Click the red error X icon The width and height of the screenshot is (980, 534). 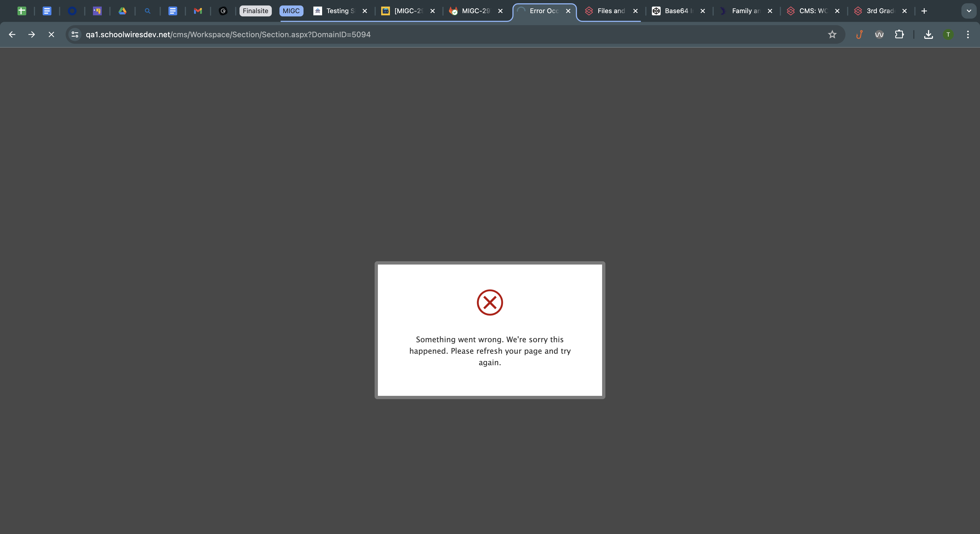pyautogui.click(x=490, y=303)
